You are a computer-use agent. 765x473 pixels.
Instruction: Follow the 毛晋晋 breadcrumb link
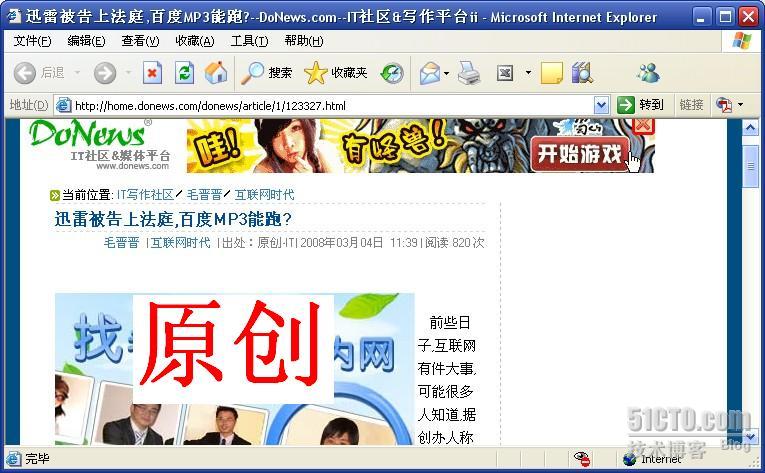[204, 195]
